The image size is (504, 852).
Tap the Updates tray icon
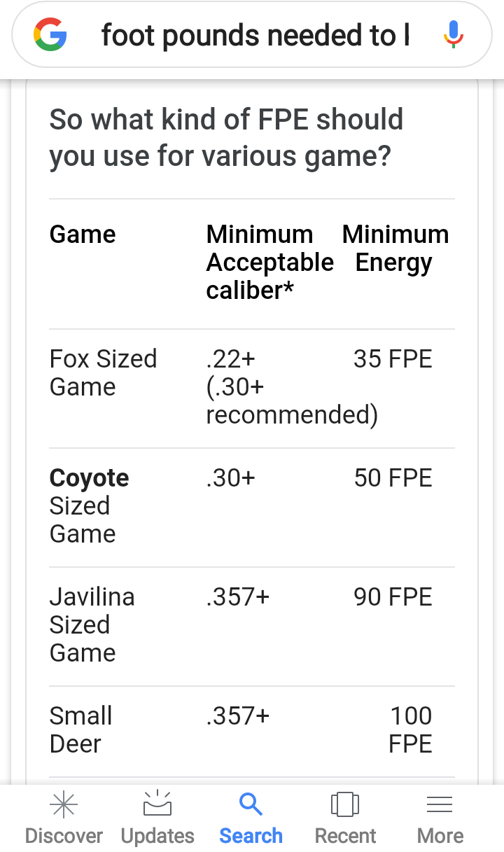157,804
